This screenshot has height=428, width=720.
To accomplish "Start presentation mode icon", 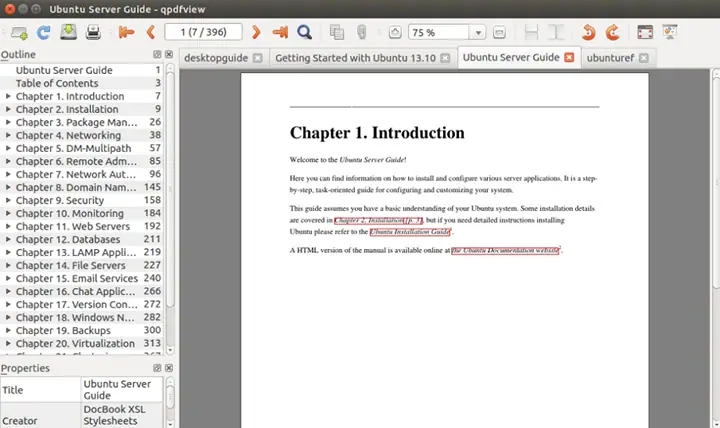I will pos(670,32).
